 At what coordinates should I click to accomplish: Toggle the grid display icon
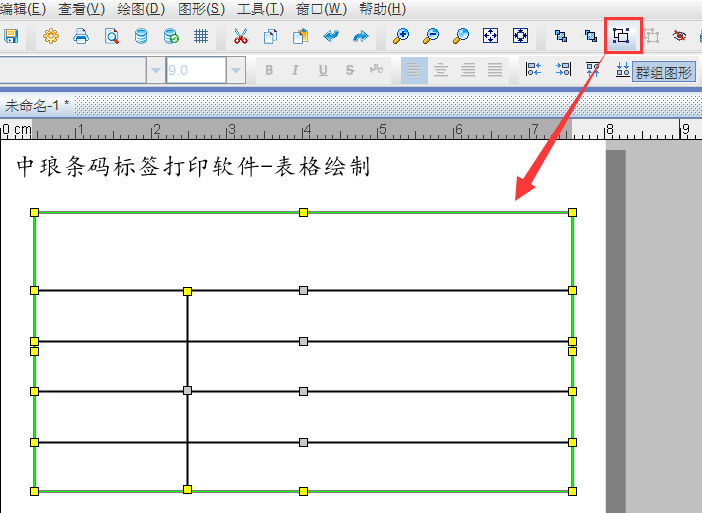pyautogui.click(x=201, y=36)
